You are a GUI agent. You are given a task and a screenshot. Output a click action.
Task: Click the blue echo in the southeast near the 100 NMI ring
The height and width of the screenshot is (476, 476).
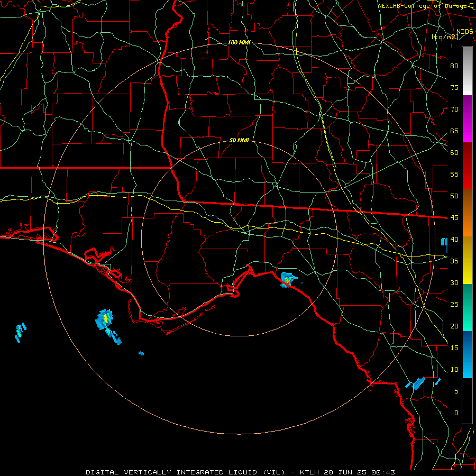click(x=418, y=383)
